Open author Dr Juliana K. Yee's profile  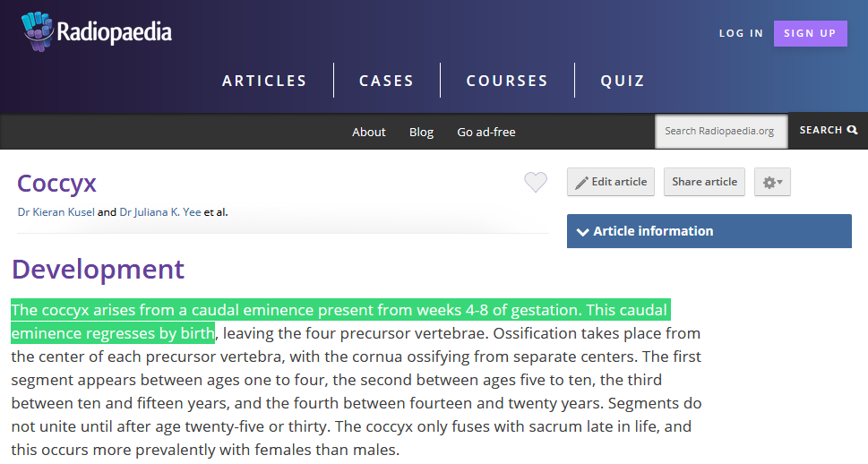click(160, 212)
